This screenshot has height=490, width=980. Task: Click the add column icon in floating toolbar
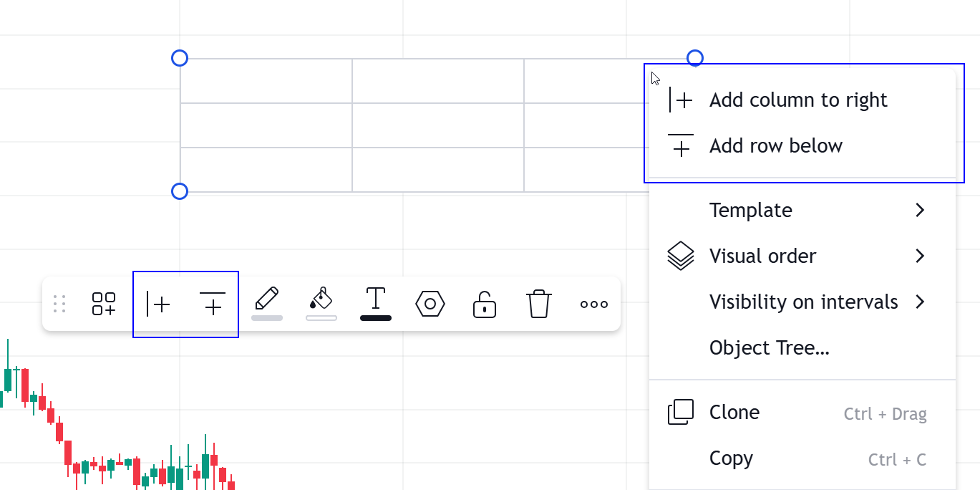tap(158, 304)
